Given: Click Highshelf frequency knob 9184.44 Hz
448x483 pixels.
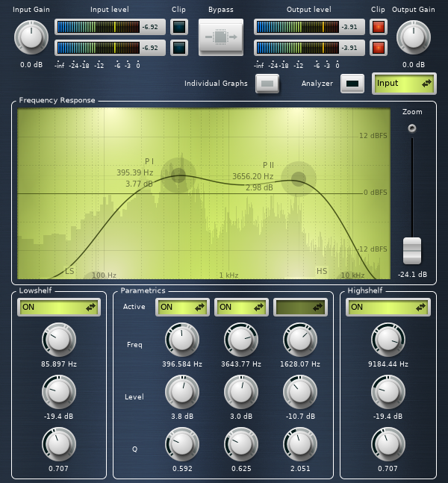Looking at the screenshot, I should [388, 340].
